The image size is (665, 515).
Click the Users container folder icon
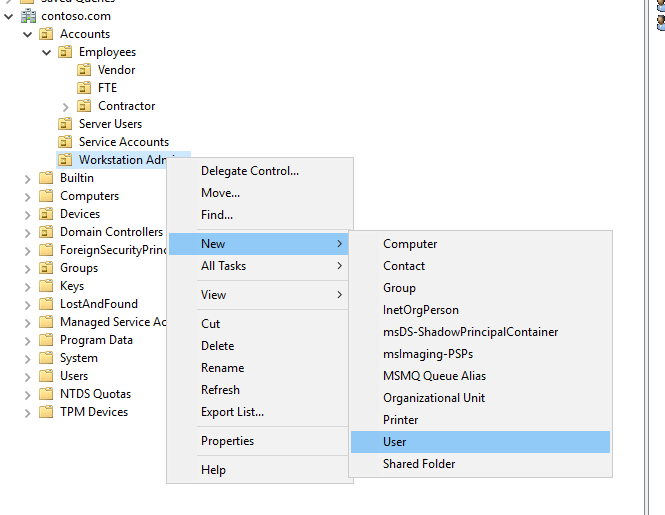tap(46, 376)
